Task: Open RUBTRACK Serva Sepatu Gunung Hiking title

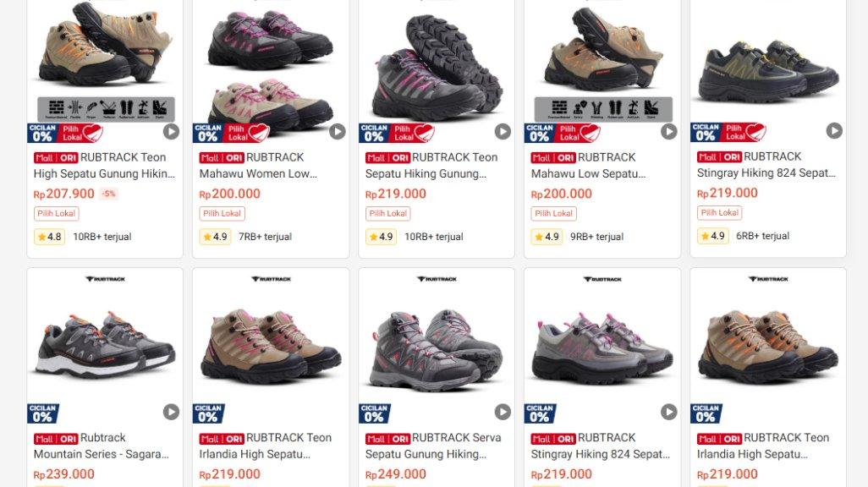Action: (x=433, y=446)
